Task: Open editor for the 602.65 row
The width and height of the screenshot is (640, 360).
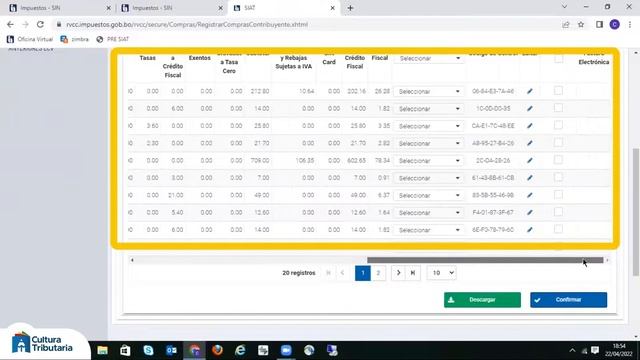Action: pos(530,160)
